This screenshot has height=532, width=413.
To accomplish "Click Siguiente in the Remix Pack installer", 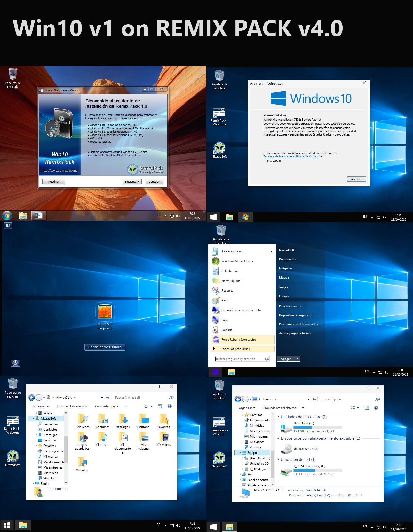I will coord(132,181).
